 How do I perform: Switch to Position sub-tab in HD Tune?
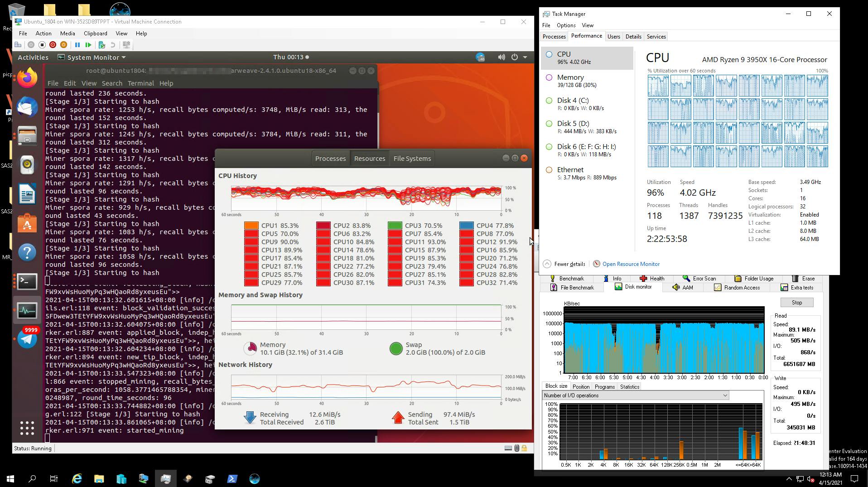(x=581, y=387)
